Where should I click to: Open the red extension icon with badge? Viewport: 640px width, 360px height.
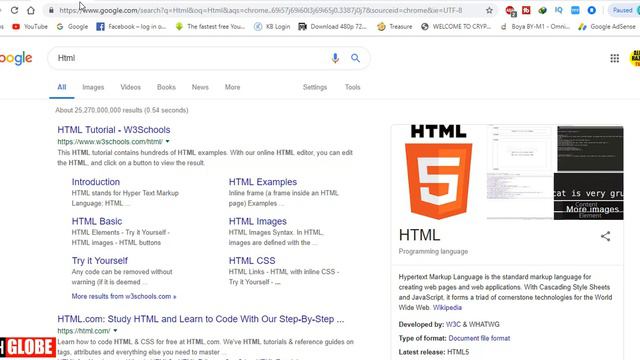[x=510, y=11]
